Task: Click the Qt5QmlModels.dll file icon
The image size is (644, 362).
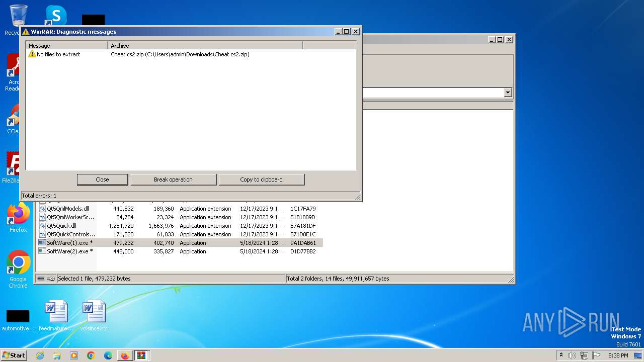Action: pos(42,209)
